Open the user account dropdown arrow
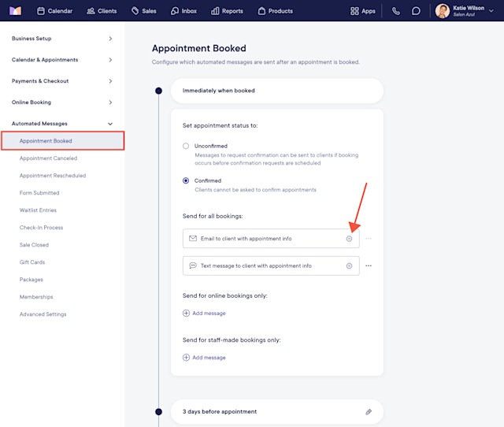This screenshot has height=427, width=504. [491, 11]
